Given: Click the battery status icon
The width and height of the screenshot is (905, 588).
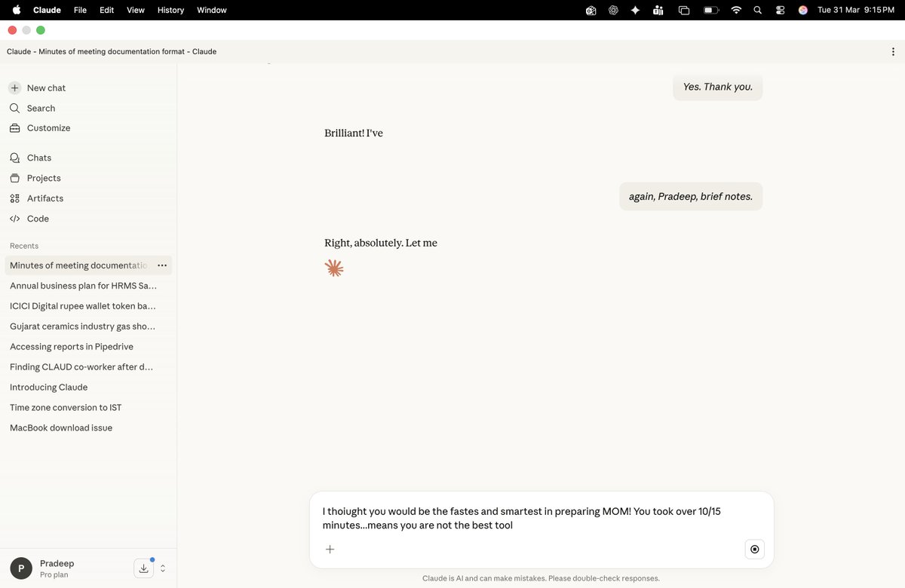Looking at the screenshot, I should coord(711,10).
